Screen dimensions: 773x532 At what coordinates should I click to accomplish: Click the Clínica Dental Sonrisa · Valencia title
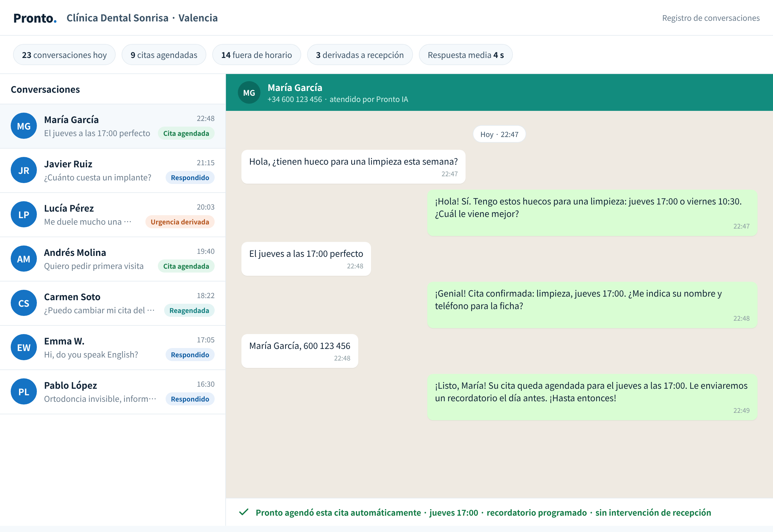(x=142, y=18)
